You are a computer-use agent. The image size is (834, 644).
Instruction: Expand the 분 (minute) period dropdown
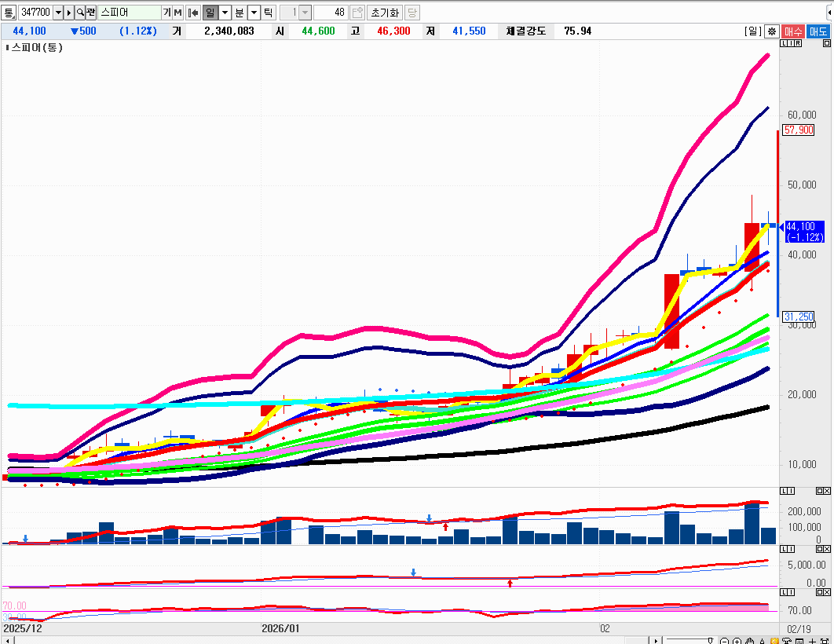(x=254, y=13)
